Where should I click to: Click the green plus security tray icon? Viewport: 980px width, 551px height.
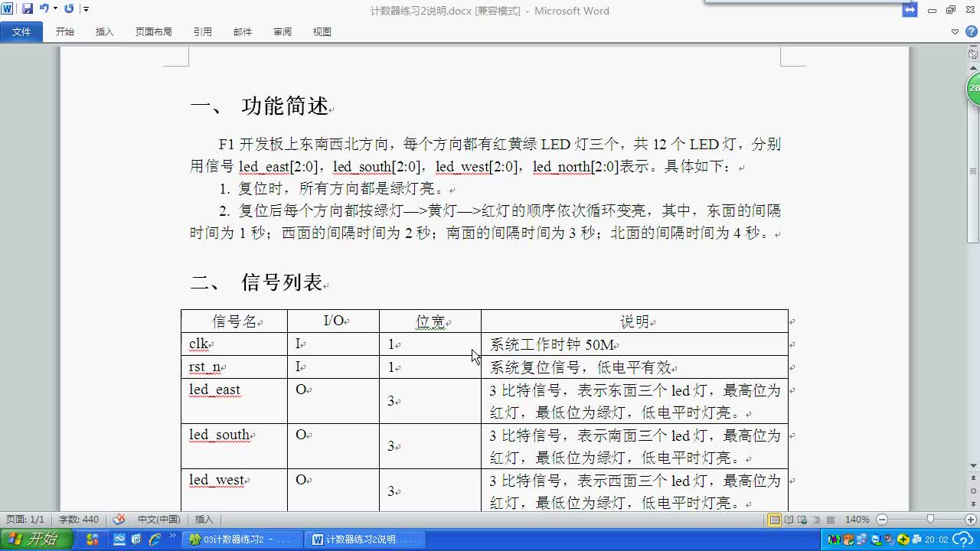[903, 540]
